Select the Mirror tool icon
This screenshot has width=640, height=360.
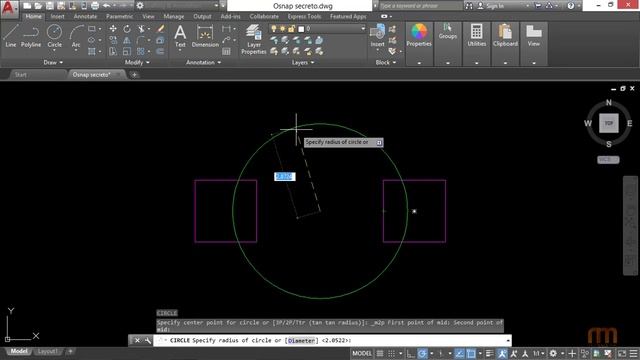pos(127,40)
